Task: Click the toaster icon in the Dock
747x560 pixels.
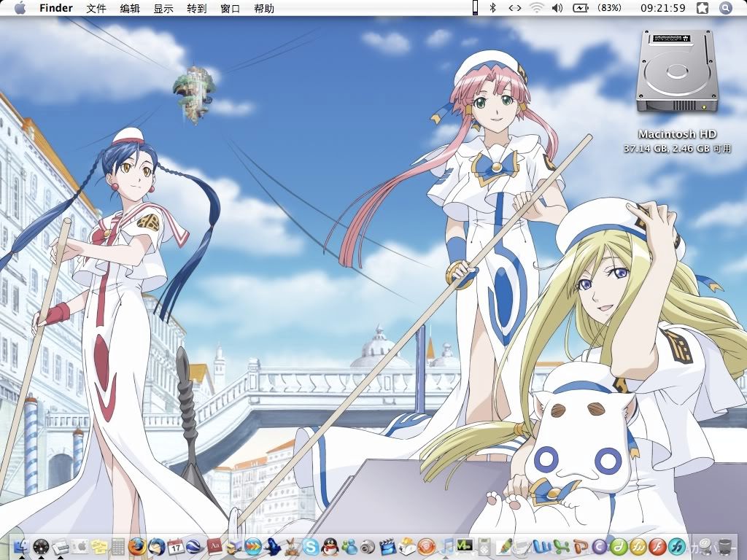Action: 407,547
